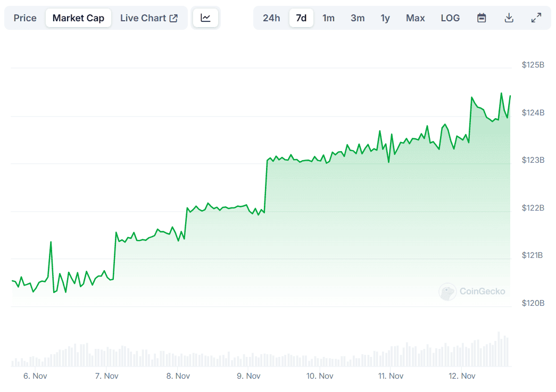Toggle logarithmic scale with LOG

coord(450,18)
